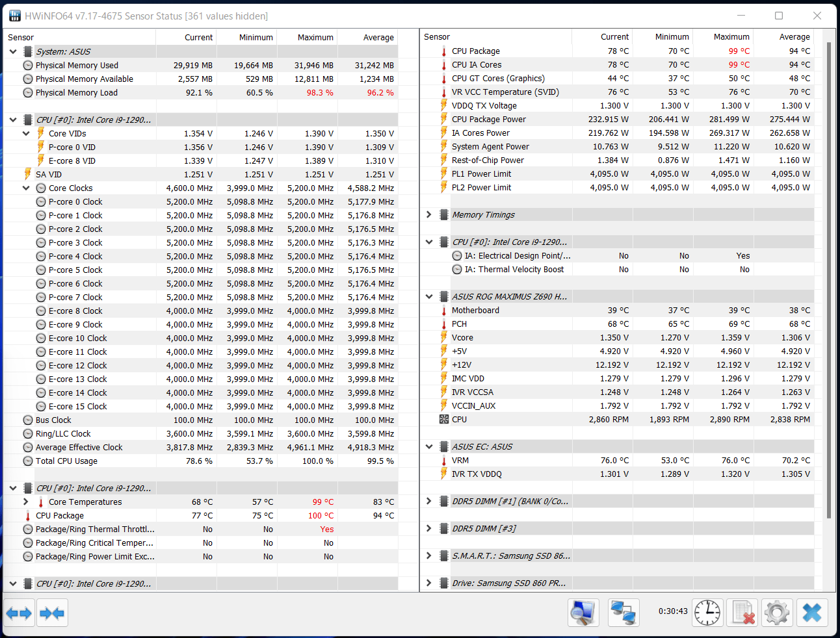Click the thermometer icon beside CPU Package at 78 °C

pyautogui.click(x=444, y=51)
